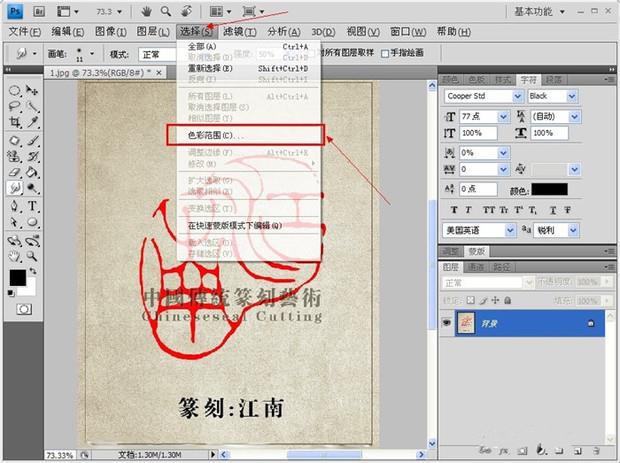Toggle Superscript text style

(518, 210)
